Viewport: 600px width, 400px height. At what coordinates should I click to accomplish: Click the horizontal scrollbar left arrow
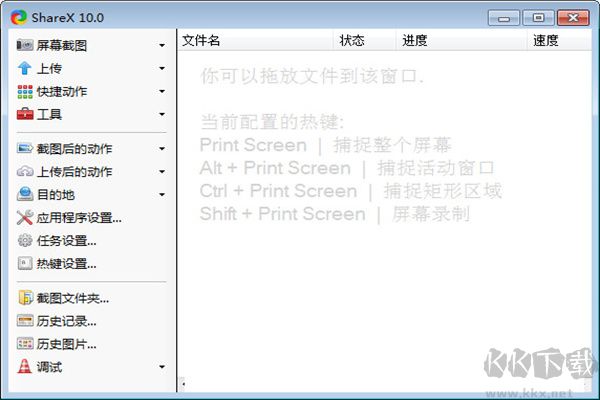click(184, 384)
